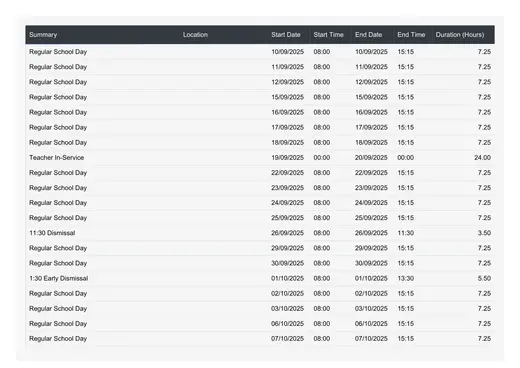This screenshot has width=520, height=368.
Task: Click the end date 24/09/2025 cell
Action: pos(371,203)
